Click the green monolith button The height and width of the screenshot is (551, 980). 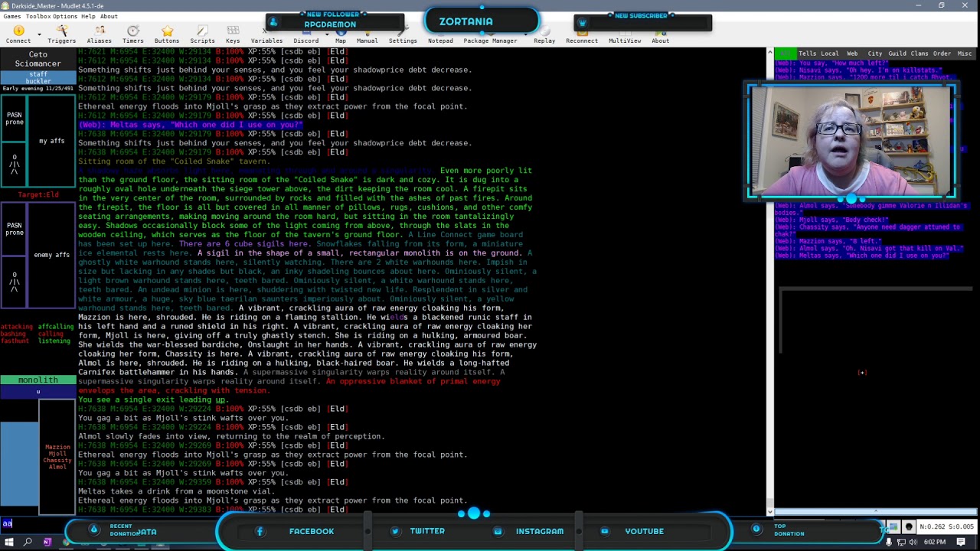tap(38, 380)
